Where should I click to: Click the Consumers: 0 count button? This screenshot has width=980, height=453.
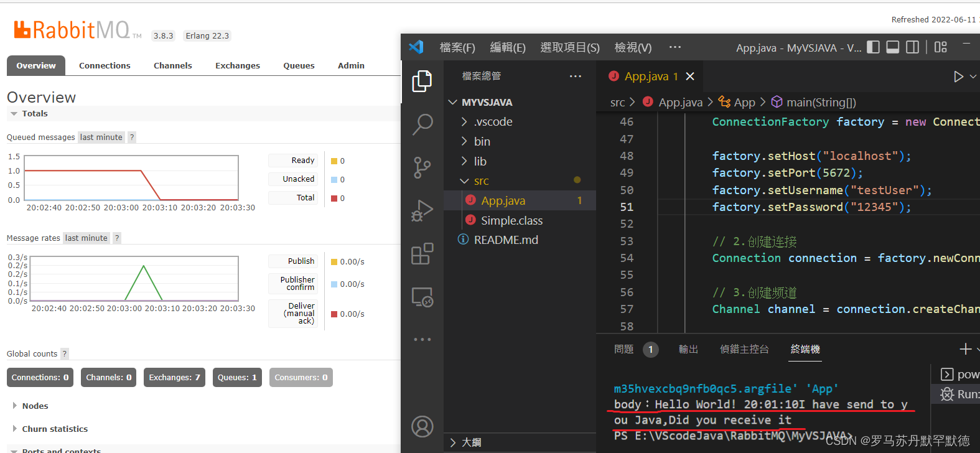pos(301,377)
